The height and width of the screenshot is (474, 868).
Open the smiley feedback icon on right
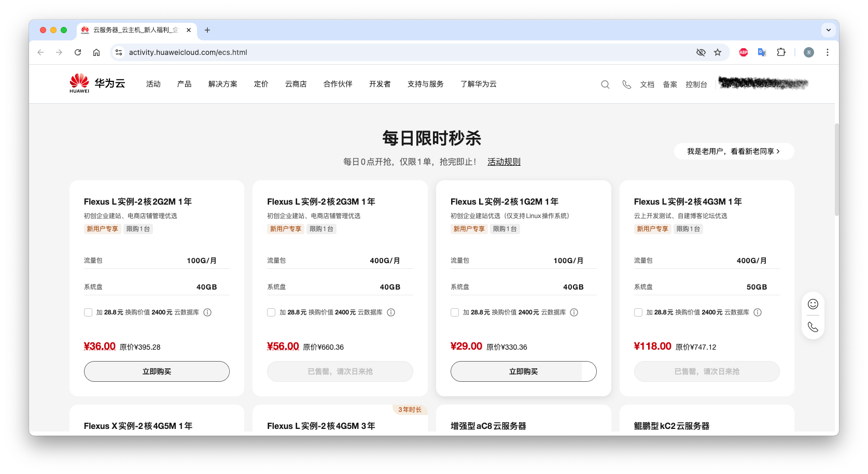point(813,304)
